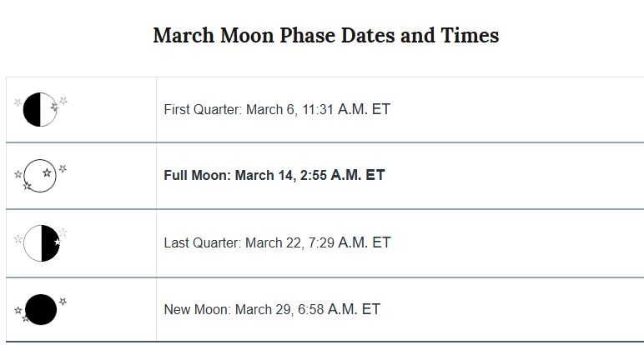The height and width of the screenshot is (345, 644).
Task: Select the solid black New Moon icon
Action: tap(41, 310)
